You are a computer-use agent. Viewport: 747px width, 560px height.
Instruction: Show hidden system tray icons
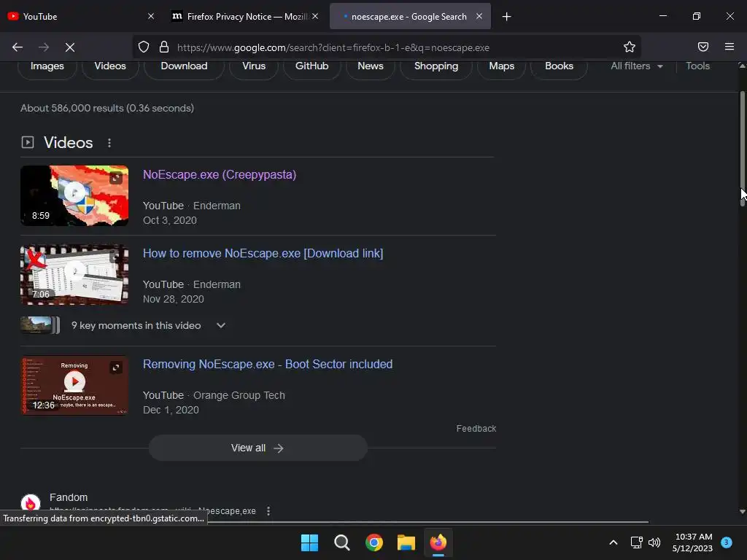coord(614,542)
